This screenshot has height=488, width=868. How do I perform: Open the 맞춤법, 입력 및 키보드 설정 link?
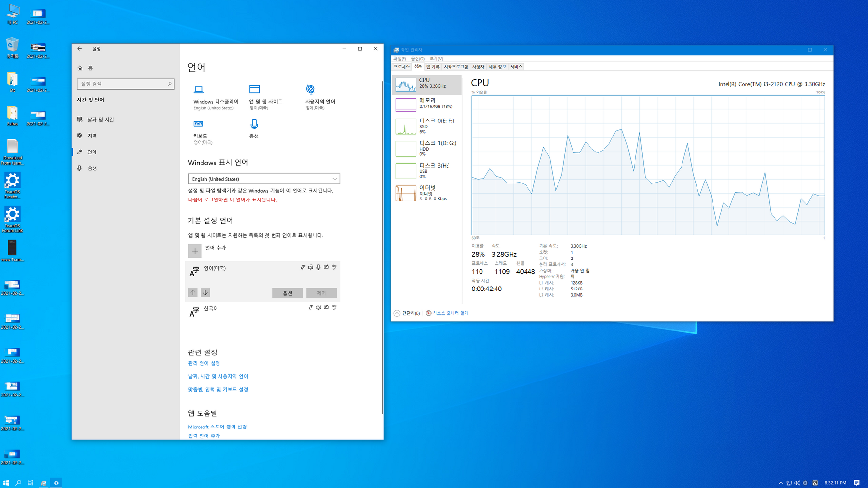pos(218,390)
